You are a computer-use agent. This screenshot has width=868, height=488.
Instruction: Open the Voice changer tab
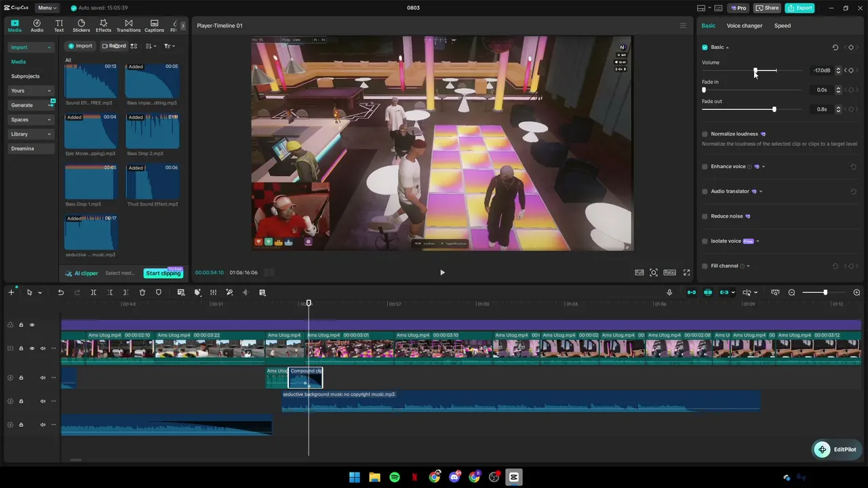[745, 26]
